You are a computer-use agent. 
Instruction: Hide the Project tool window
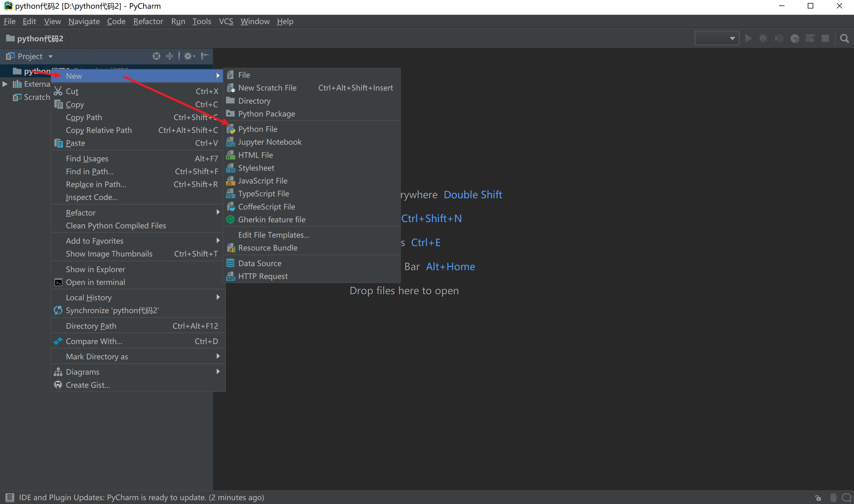205,56
